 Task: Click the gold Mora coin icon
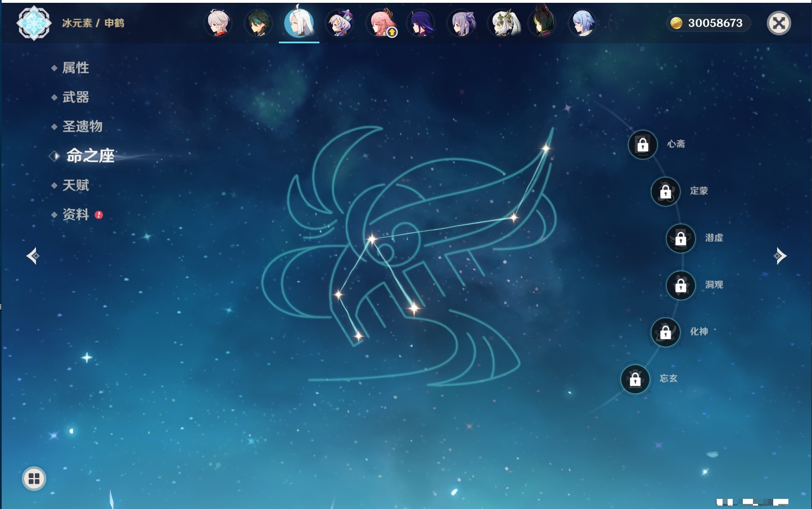(x=676, y=23)
